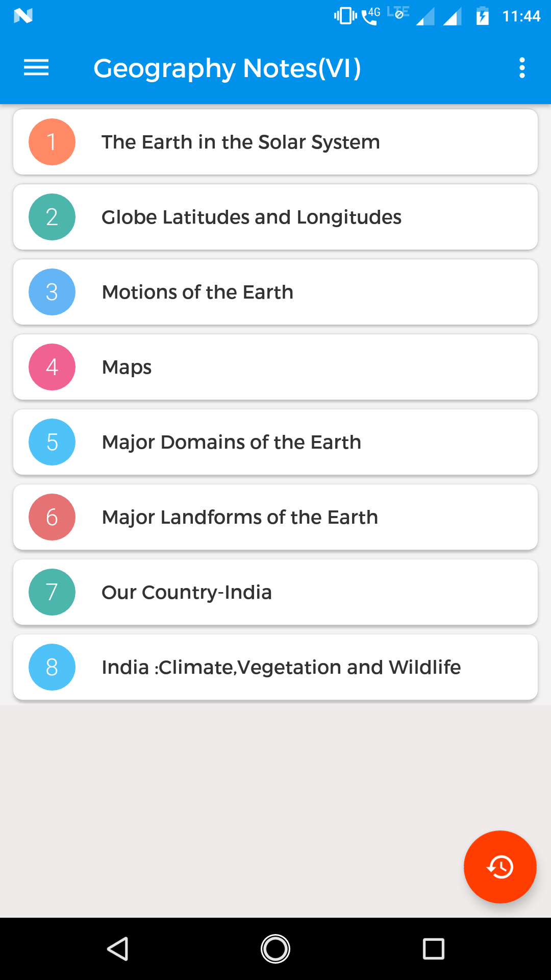This screenshot has height=980, width=551.
Task: Open Globe Latitudes and Longitudes chapter
Action: [x=252, y=217]
